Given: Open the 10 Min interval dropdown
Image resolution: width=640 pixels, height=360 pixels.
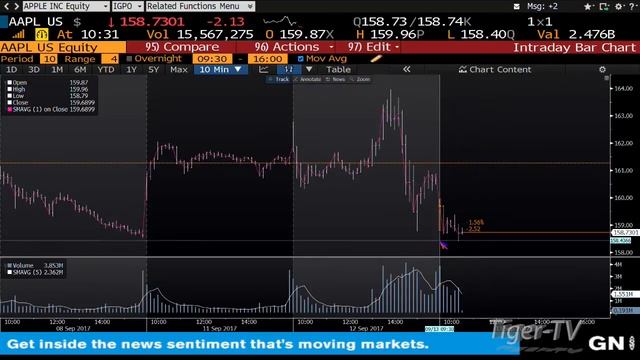Looking at the screenshot, I should pos(221,69).
